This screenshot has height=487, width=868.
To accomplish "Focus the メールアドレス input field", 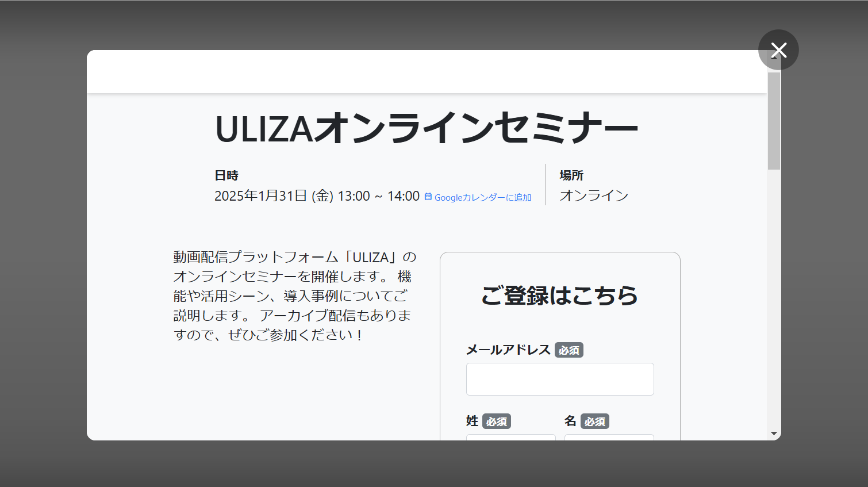I will tap(560, 379).
